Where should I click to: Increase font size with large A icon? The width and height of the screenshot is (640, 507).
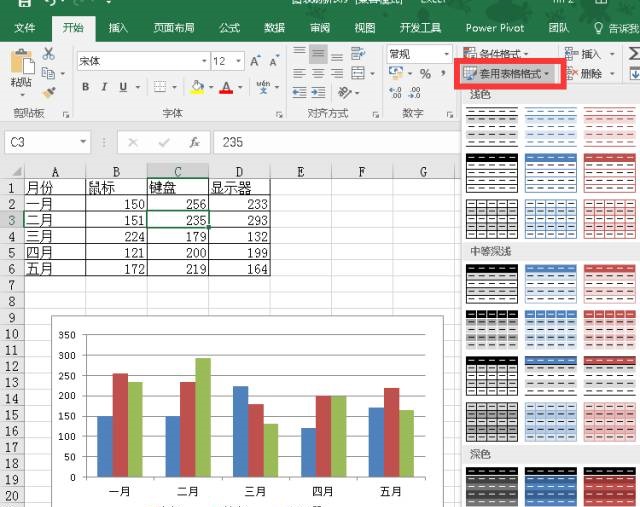point(255,61)
